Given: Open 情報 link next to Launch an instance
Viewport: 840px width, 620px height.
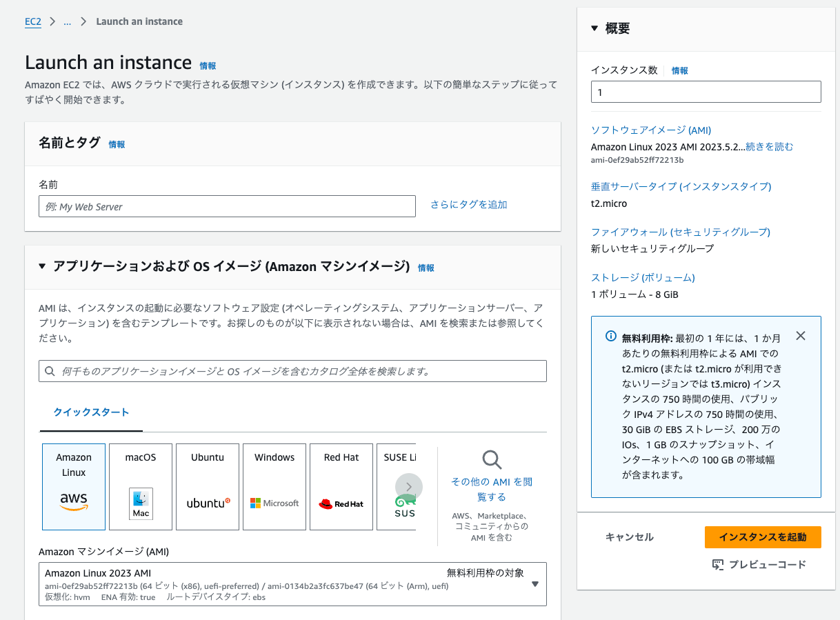Looking at the screenshot, I should coord(208,66).
